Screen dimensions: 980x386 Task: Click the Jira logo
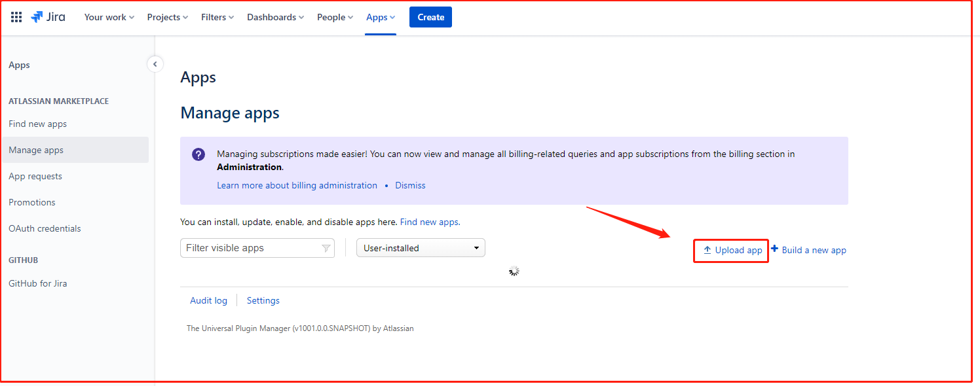point(48,17)
